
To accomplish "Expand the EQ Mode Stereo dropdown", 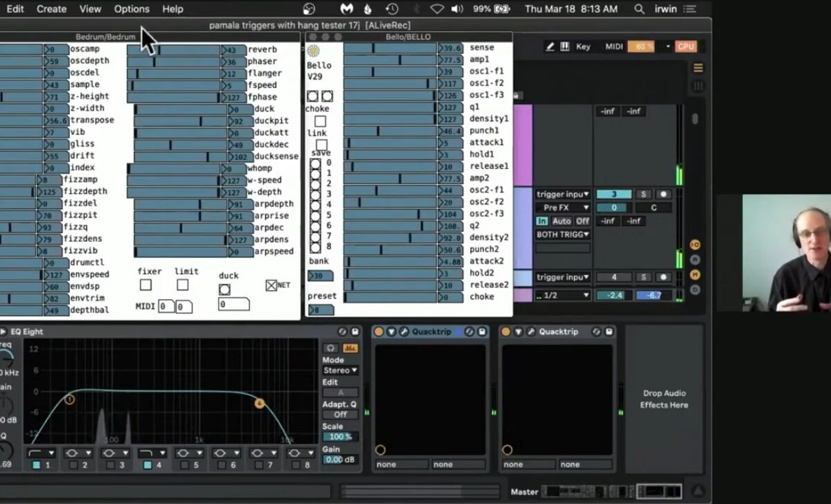I will pyautogui.click(x=341, y=370).
